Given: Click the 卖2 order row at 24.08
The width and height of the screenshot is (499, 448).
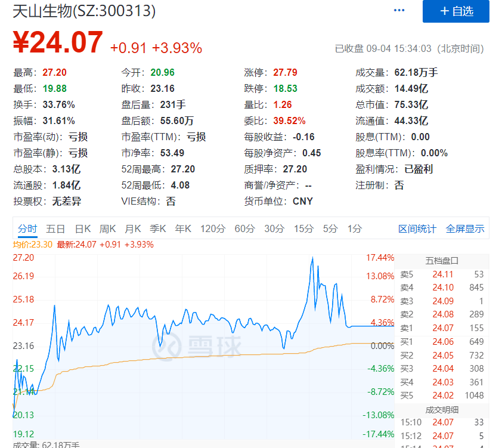Looking at the screenshot, I should [x=442, y=314].
